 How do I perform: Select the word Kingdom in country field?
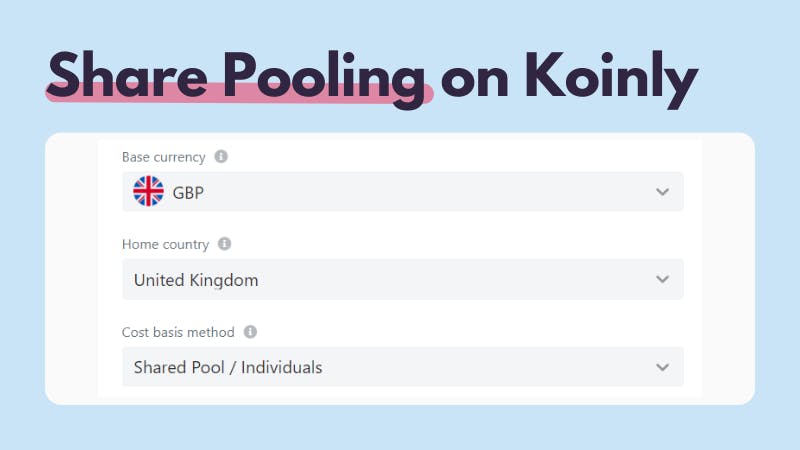tap(223, 281)
